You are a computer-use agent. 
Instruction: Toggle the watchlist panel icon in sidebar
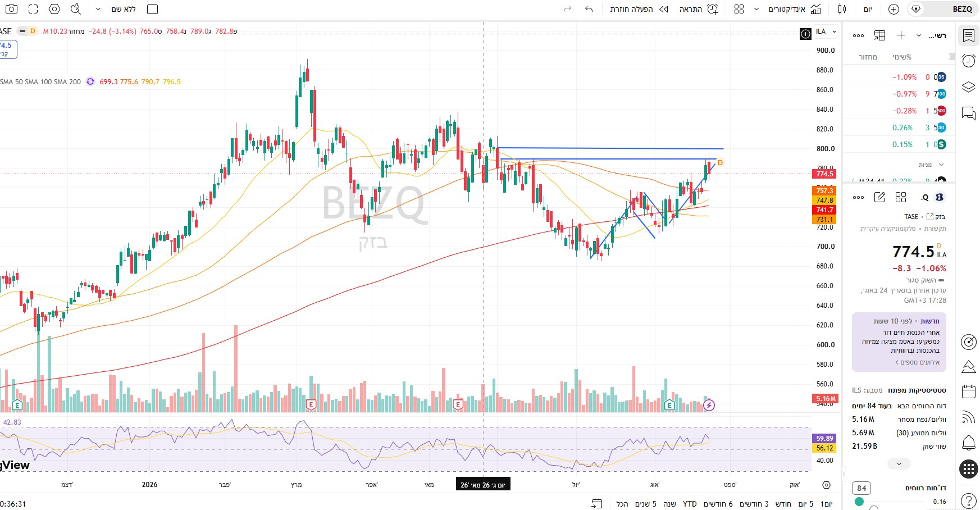[x=968, y=35]
